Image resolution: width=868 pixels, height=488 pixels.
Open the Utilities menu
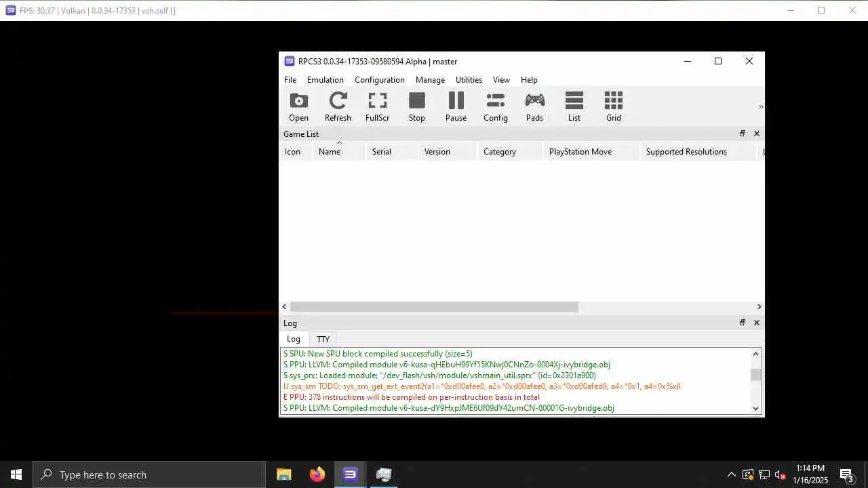click(x=469, y=80)
